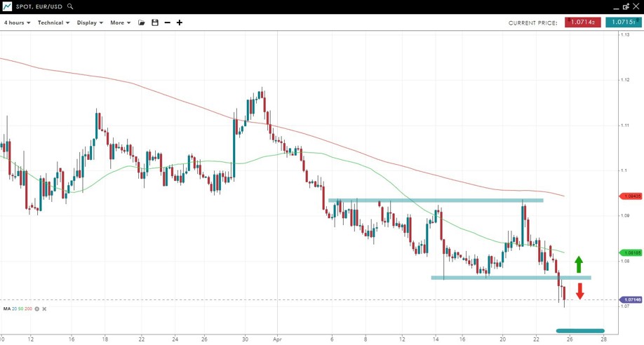
Task: Expand the More menu
Action: 120,22
